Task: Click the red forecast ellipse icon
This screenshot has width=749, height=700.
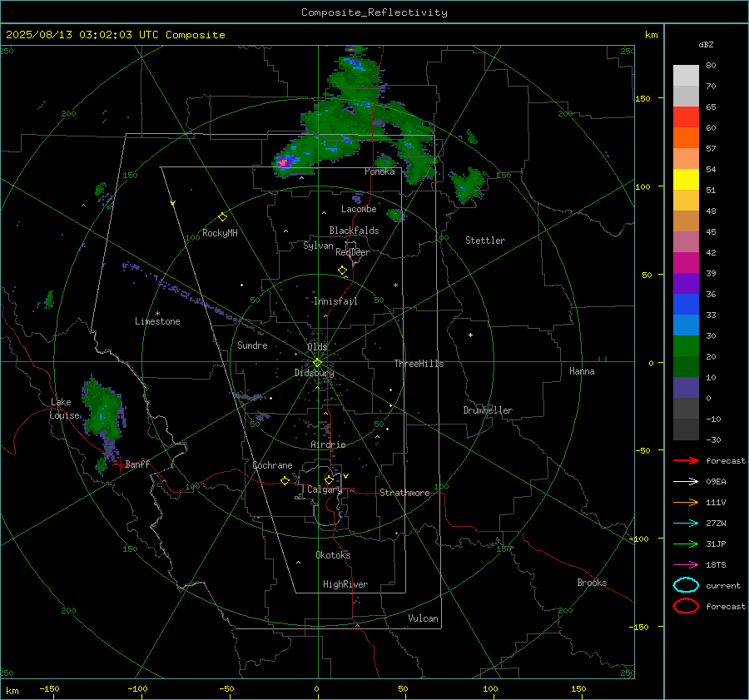Action: pyautogui.click(x=686, y=606)
